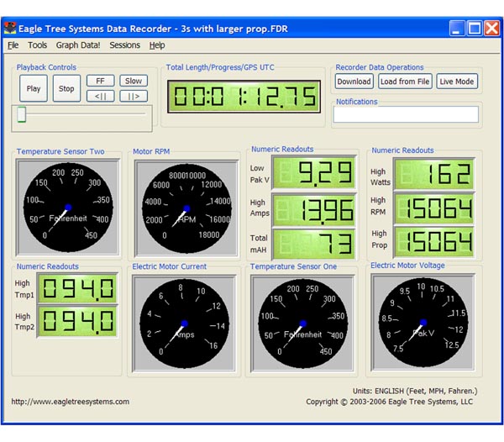Click the total length time display 00:01:12.75
The width and height of the screenshot is (504, 442).
pyautogui.click(x=244, y=97)
